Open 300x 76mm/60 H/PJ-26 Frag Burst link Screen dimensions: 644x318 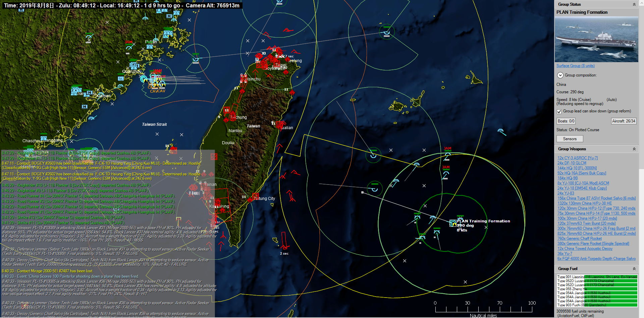pyautogui.click(x=596, y=228)
